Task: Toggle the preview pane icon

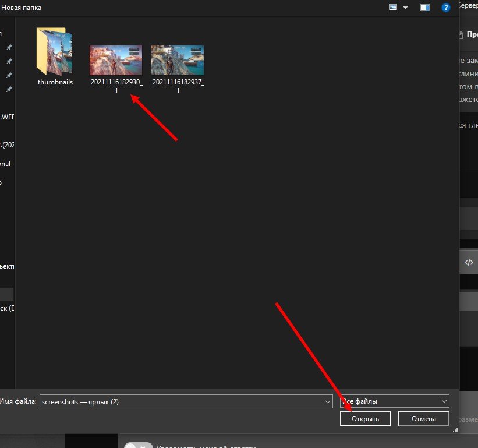Action: point(425,8)
